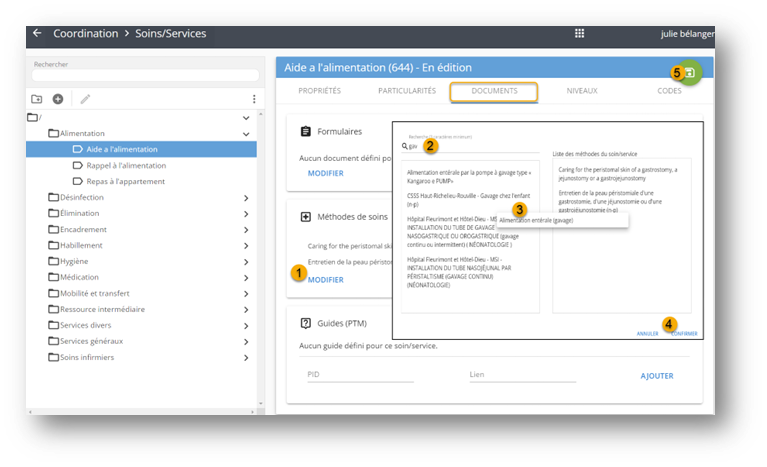Click the Guides (PTM) help icon

[306, 323]
